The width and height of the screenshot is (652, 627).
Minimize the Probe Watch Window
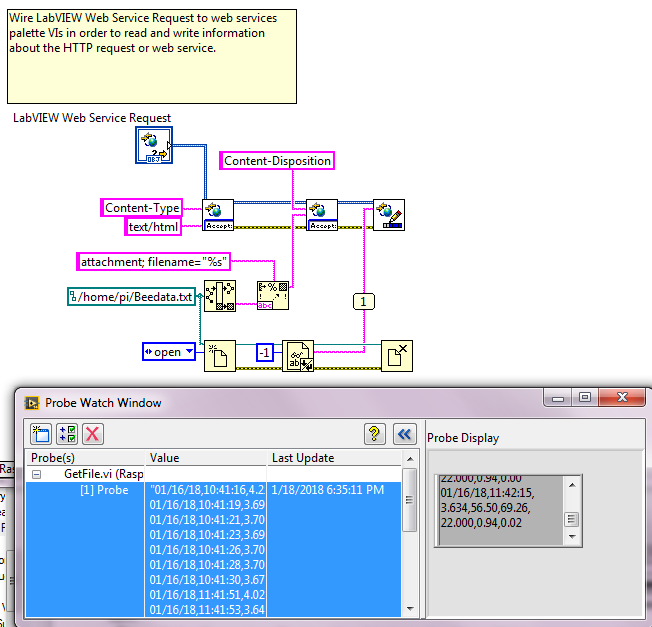click(558, 398)
